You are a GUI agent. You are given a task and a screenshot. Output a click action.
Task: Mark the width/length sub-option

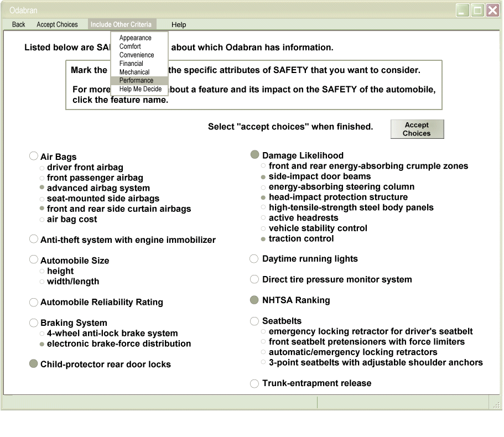42,282
